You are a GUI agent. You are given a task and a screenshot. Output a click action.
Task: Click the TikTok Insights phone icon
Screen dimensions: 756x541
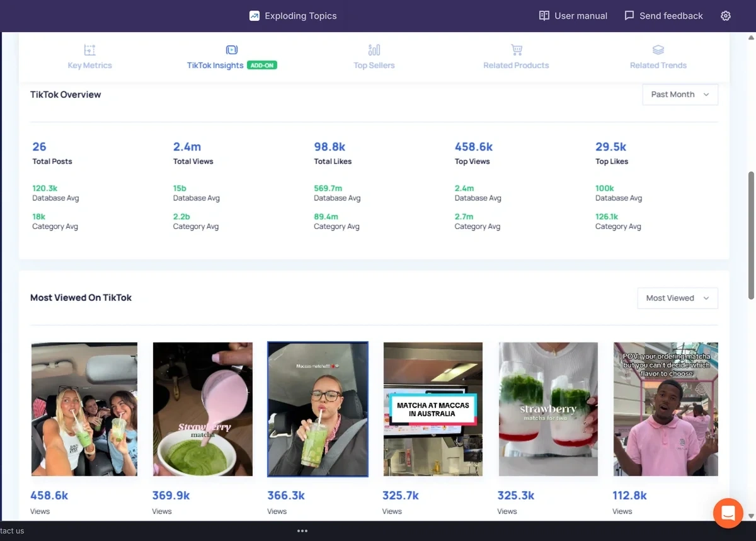click(x=231, y=49)
